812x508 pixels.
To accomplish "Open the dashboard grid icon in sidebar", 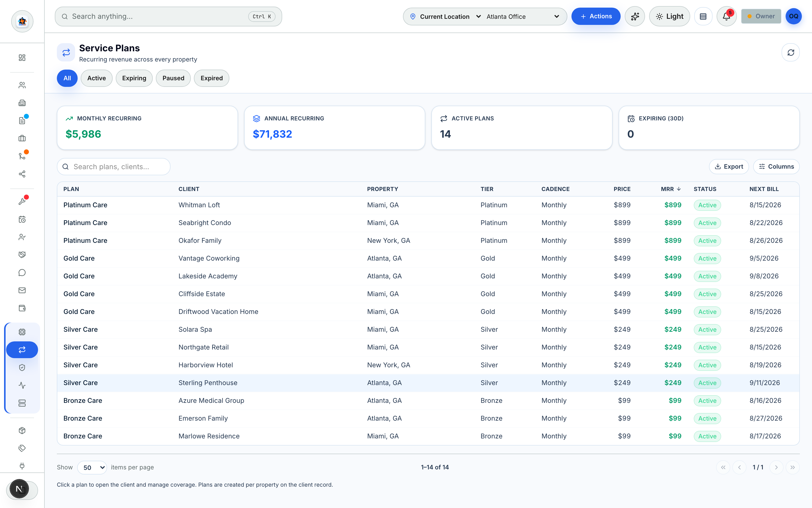I will (22, 58).
